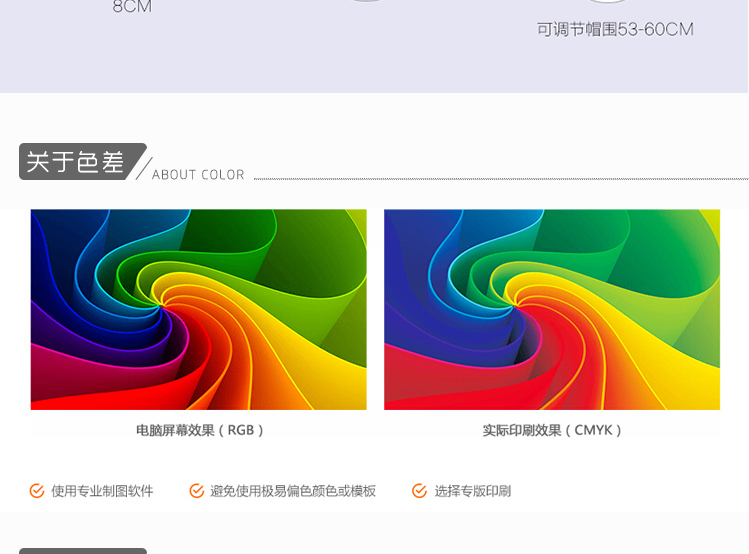The width and height of the screenshot is (749, 554).
Task: Click the 选择专版印刷 label
Action: coord(472,491)
